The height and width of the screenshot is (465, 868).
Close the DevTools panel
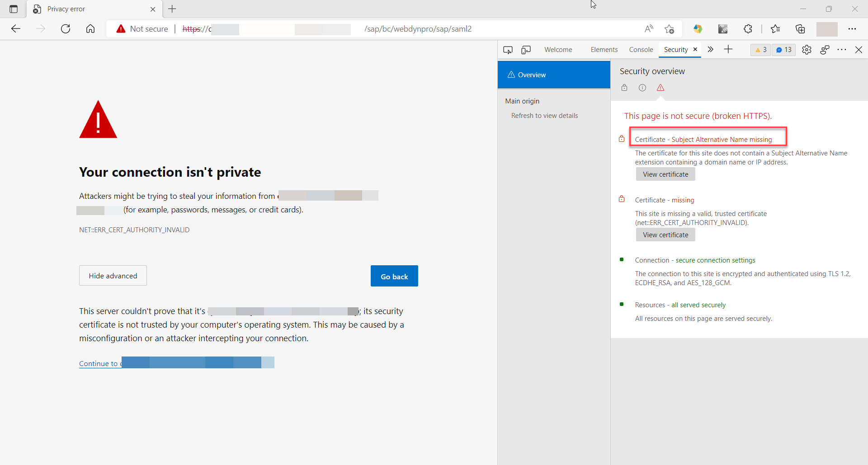(x=859, y=50)
